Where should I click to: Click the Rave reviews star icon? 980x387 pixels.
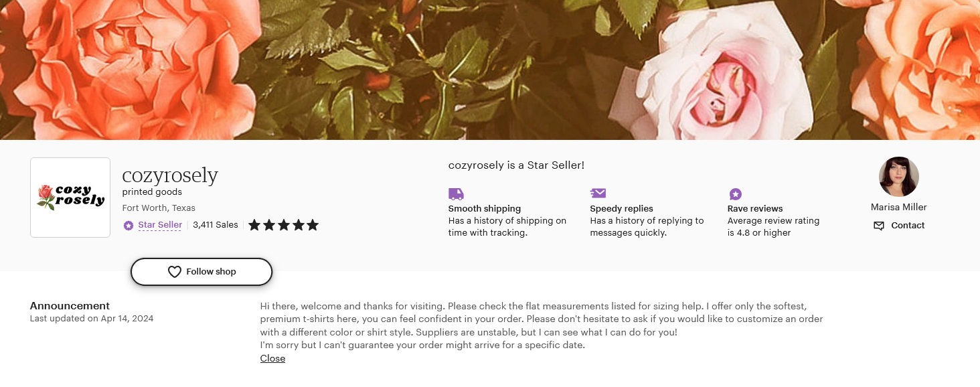735,194
